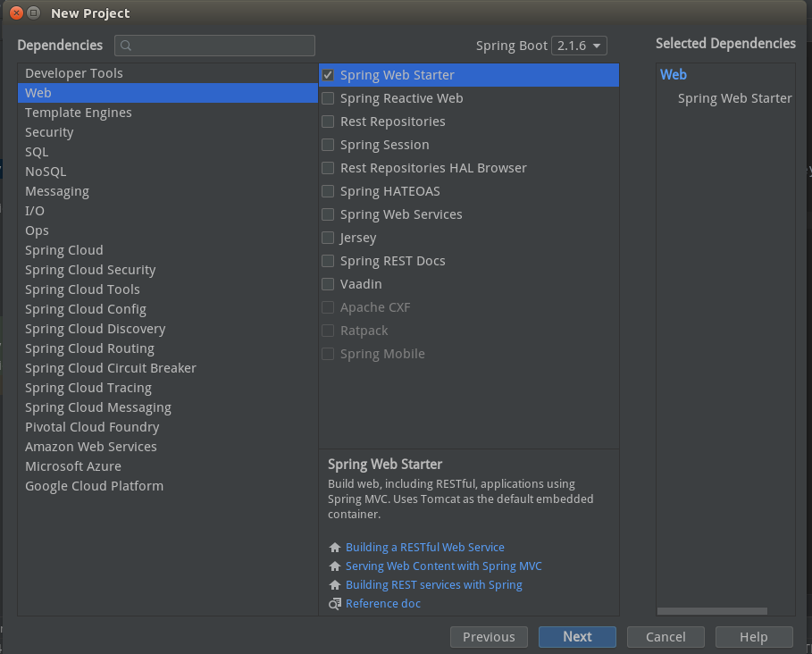Check the Spring REST Docs checkbox
This screenshot has height=654, width=812.
328,261
